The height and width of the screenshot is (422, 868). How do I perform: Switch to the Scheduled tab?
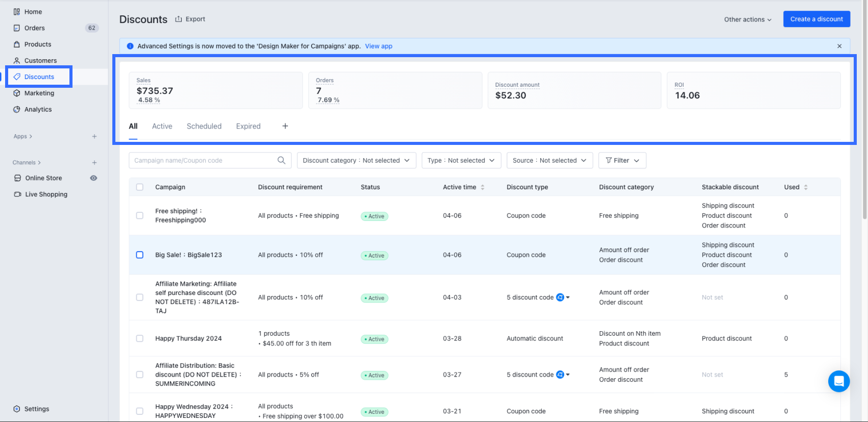pos(204,126)
